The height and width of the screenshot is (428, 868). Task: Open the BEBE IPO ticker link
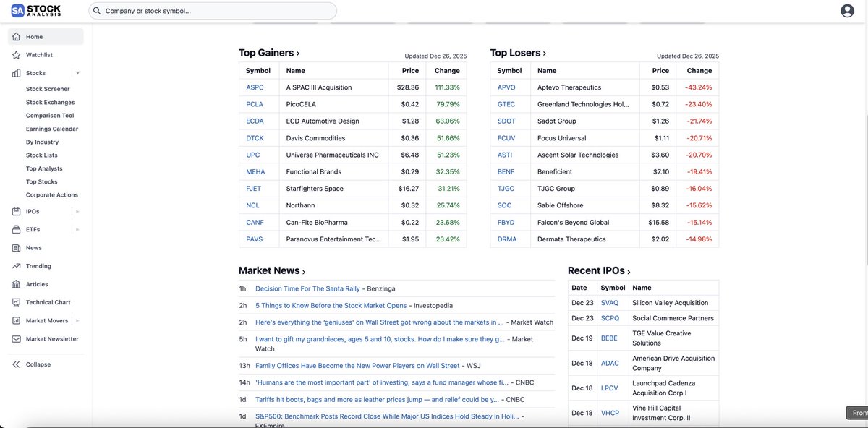pos(609,338)
